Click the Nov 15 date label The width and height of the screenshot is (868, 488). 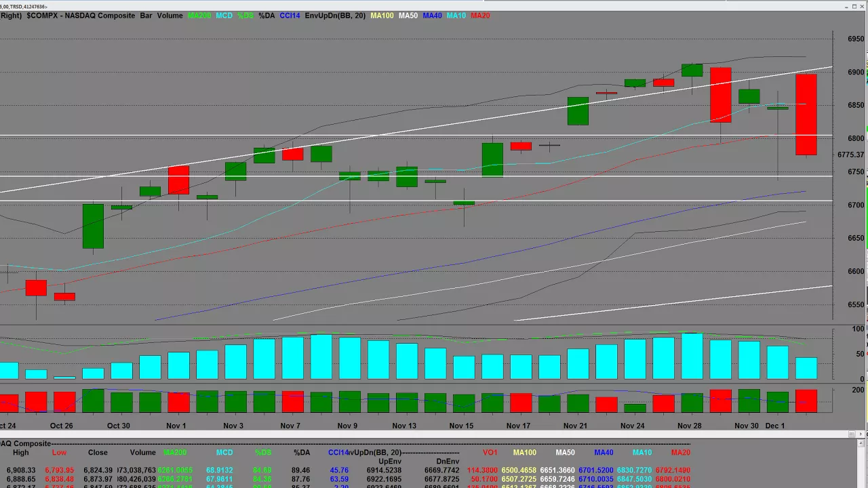461,426
